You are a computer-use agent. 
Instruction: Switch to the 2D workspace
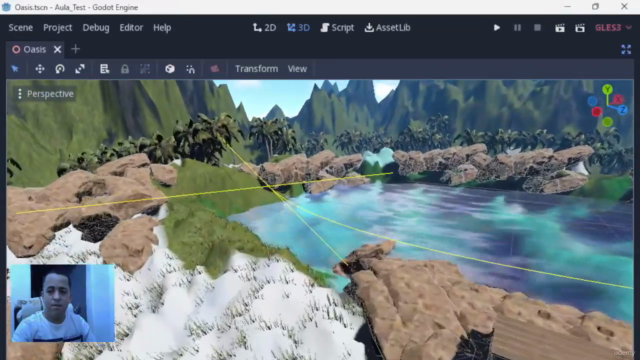click(x=264, y=28)
